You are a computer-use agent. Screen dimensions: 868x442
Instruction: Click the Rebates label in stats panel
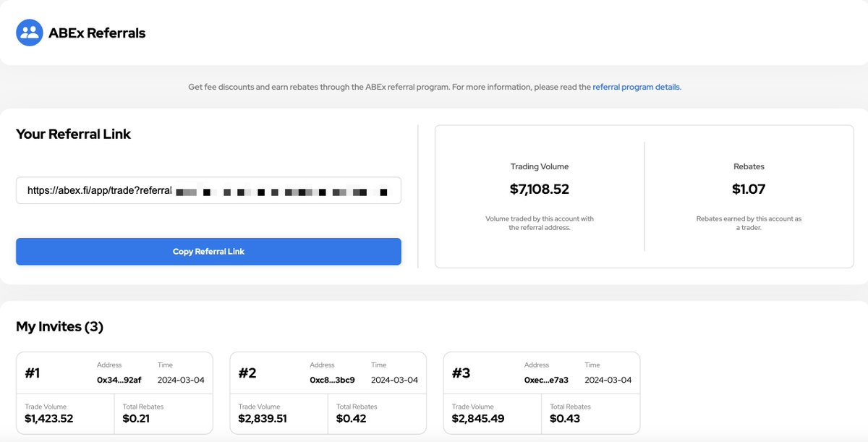click(x=749, y=166)
